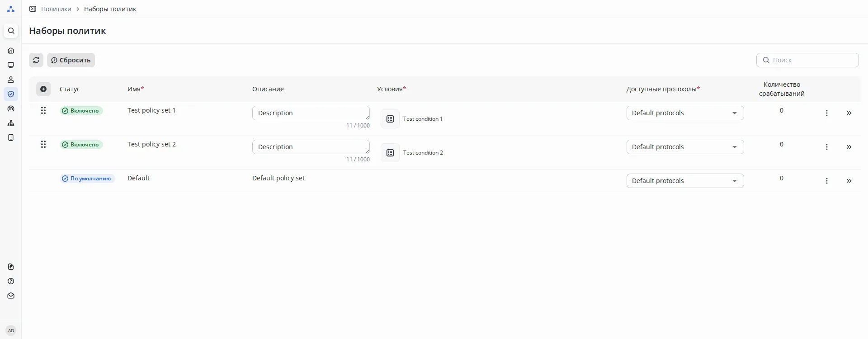Open the help question-mark icon
This screenshot has height=339, width=868.
pyautogui.click(x=11, y=281)
